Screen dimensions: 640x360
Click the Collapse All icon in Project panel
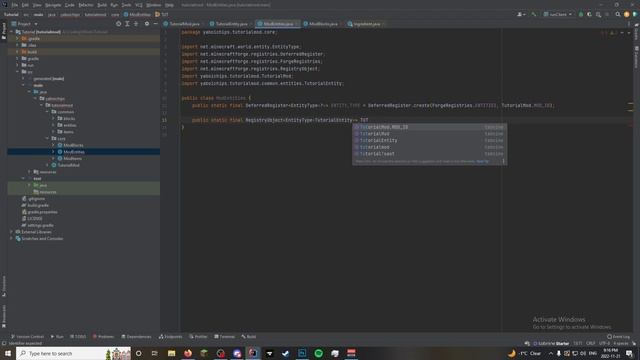[136, 24]
